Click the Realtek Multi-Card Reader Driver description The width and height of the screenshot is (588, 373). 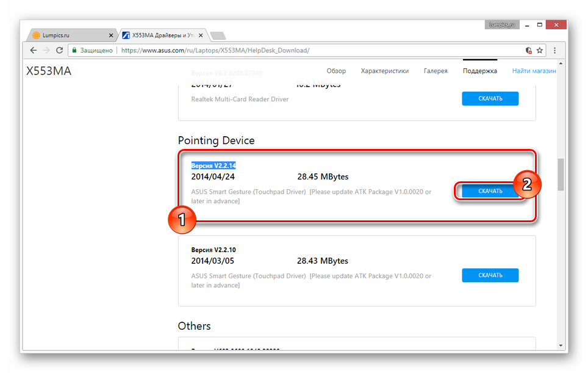[x=240, y=99]
